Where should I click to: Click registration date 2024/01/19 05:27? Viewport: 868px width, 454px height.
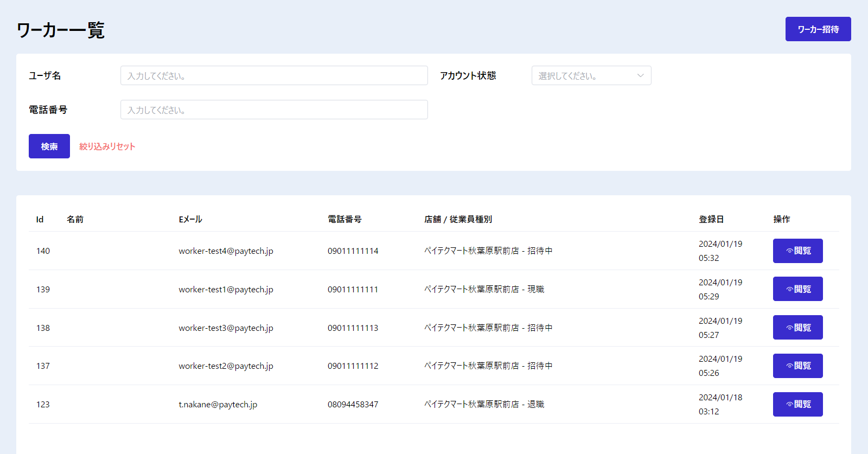coord(720,328)
